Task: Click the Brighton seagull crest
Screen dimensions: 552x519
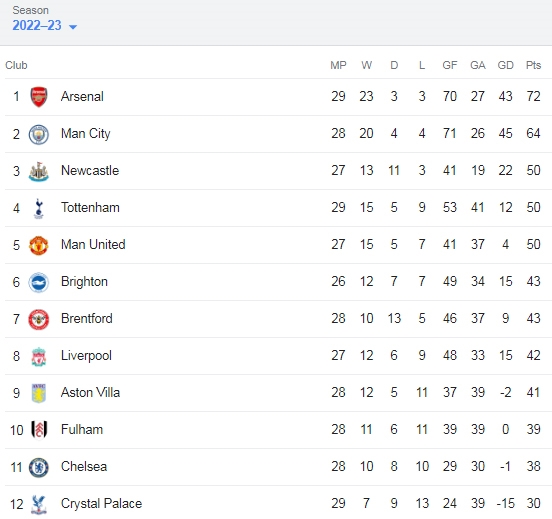Action: click(39, 282)
